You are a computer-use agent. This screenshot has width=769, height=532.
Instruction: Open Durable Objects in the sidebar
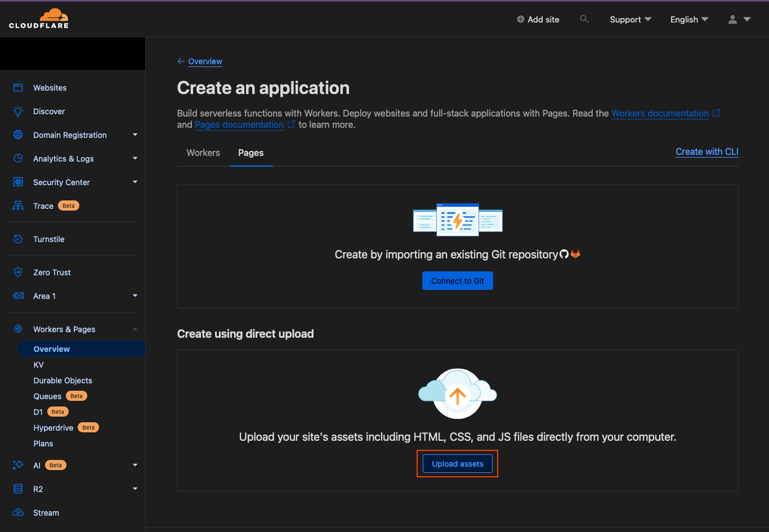(63, 381)
